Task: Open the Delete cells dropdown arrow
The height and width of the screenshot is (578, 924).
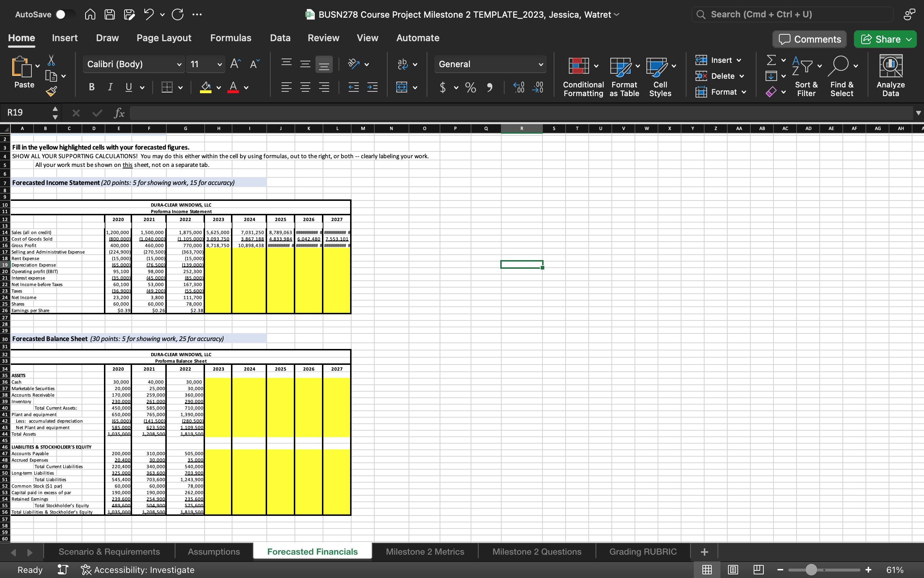Action: click(741, 76)
